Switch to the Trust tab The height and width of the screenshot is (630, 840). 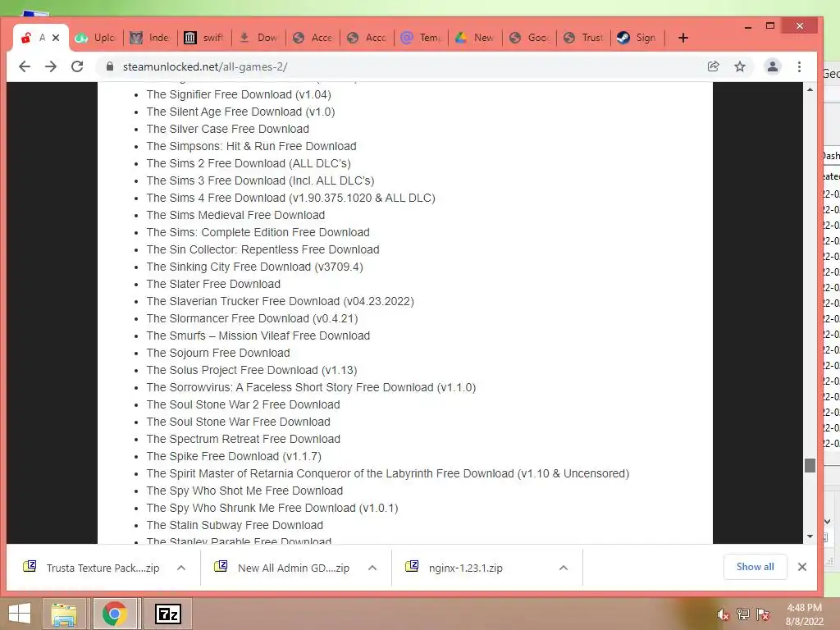(x=583, y=38)
